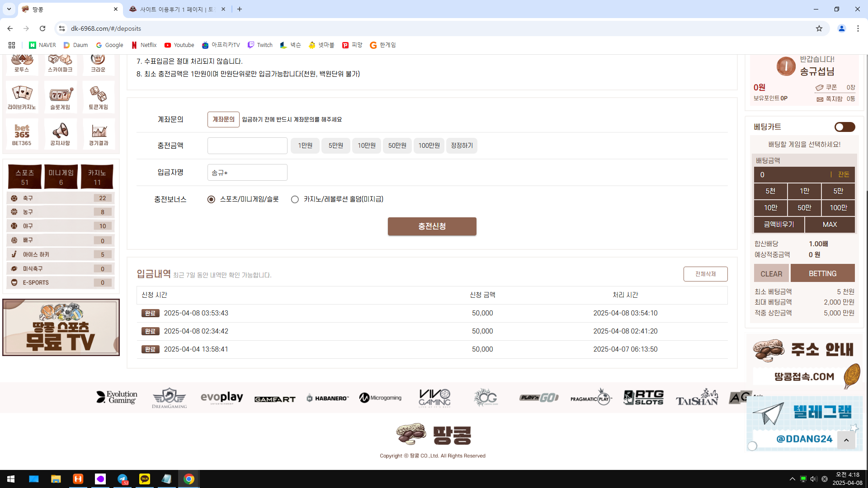This screenshot has width=868, height=488.
Task: Click the scroll-to-top arrow button
Action: [x=846, y=440]
